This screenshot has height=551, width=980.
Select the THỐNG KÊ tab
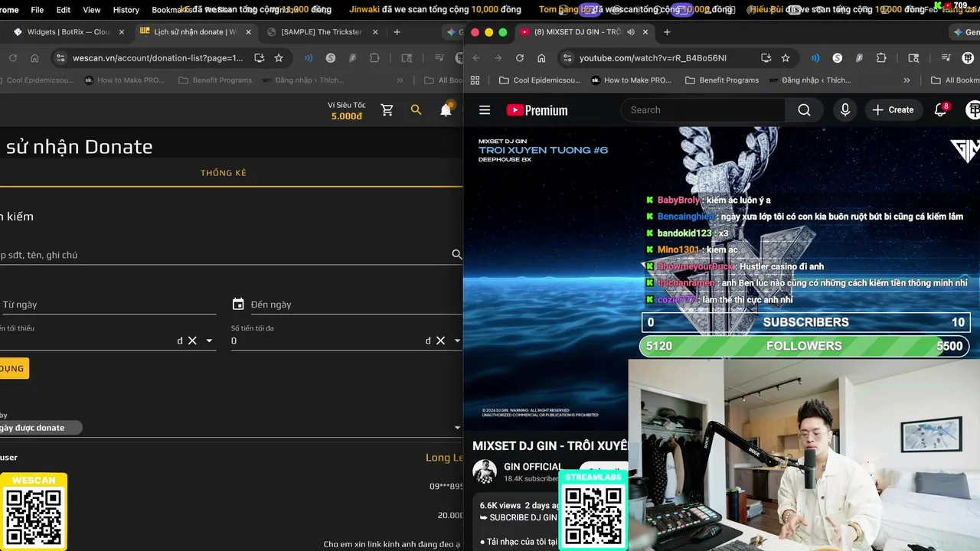224,173
